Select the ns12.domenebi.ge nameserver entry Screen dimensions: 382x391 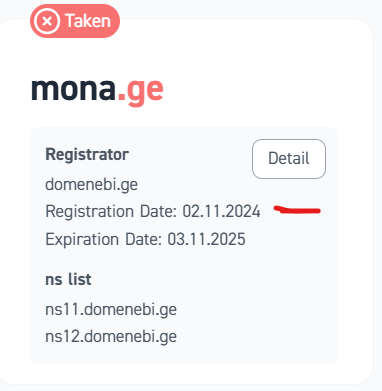tap(111, 337)
